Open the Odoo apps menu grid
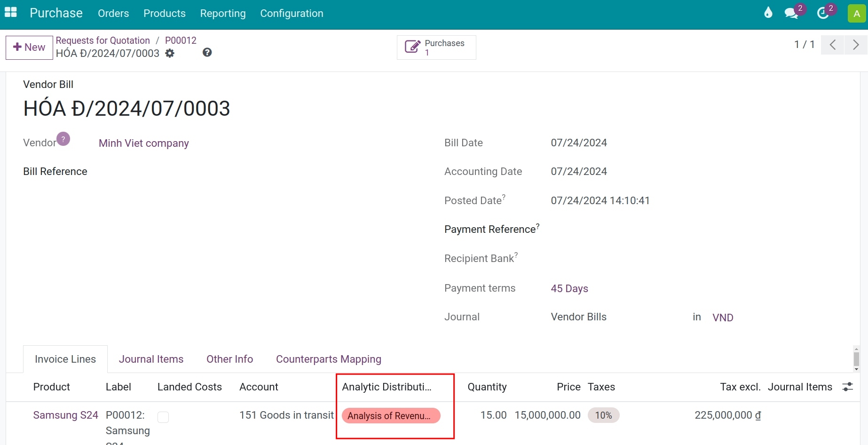Screen dimensions: 868x445 click(x=10, y=12)
